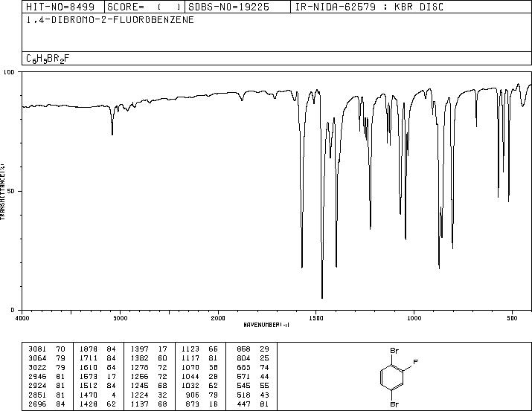Click the molecular formula C6H3BR2F
This screenshot has height=411, width=532.
click(48, 59)
